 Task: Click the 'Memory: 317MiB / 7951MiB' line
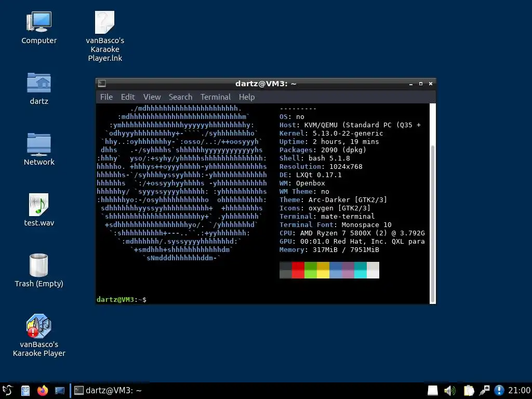(329, 250)
